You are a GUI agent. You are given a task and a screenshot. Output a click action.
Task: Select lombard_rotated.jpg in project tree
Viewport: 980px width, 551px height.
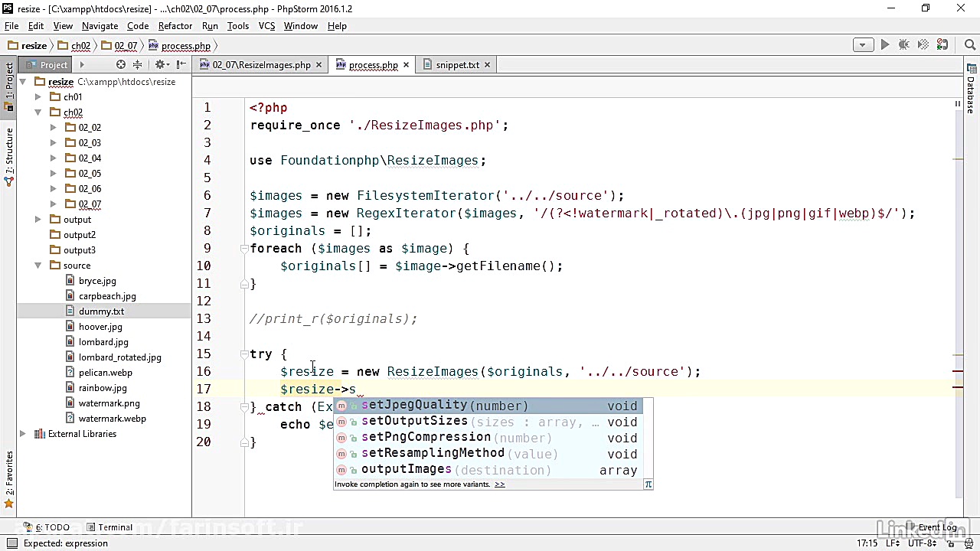pos(119,357)
